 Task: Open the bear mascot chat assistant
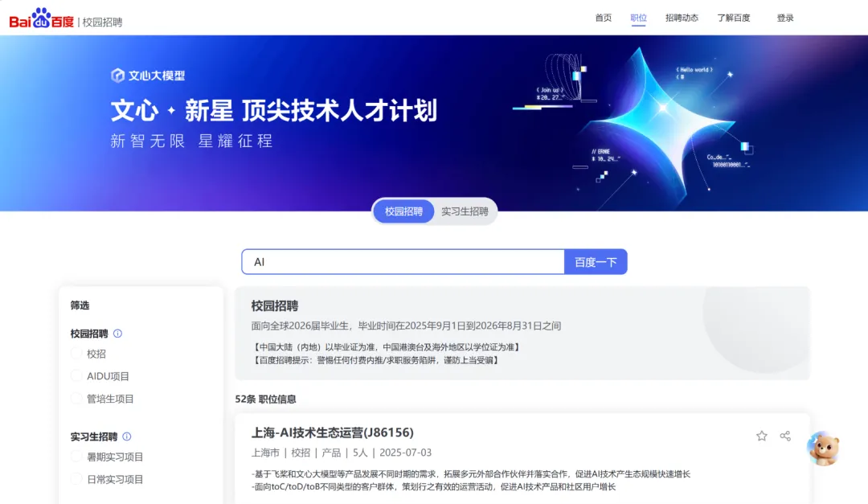point(823,448)
